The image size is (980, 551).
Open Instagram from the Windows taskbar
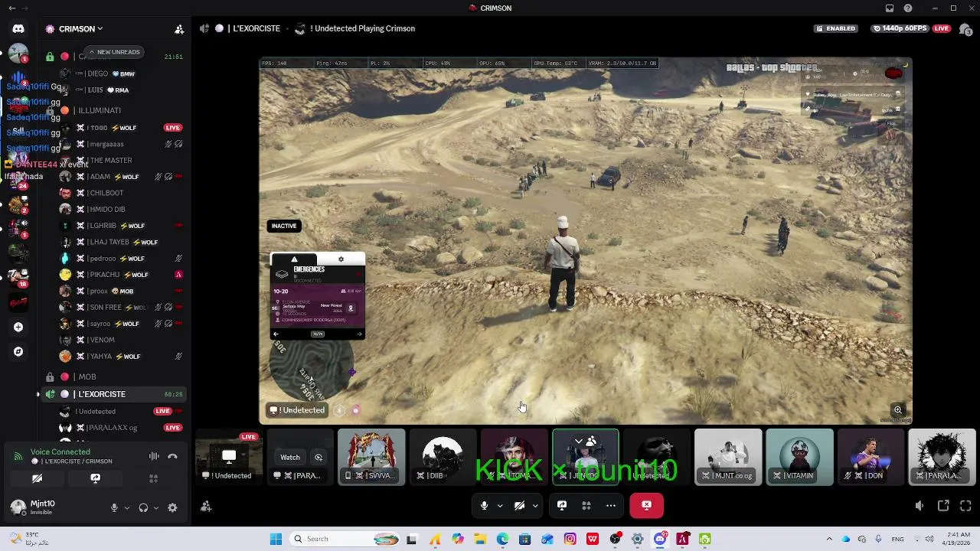point(570,539)
